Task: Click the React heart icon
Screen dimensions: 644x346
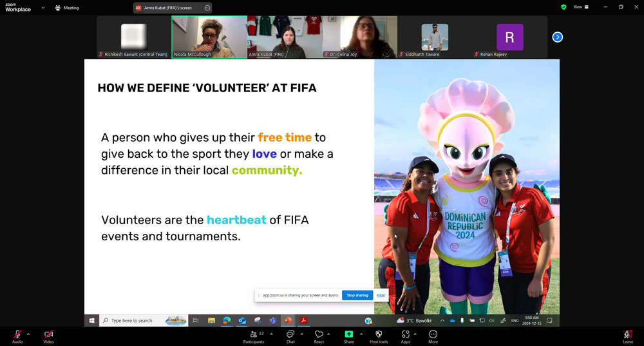Action: (319, 334)
